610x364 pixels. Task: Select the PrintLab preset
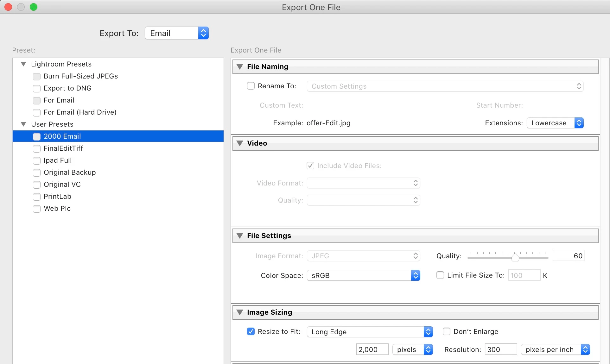coord(57,197)
